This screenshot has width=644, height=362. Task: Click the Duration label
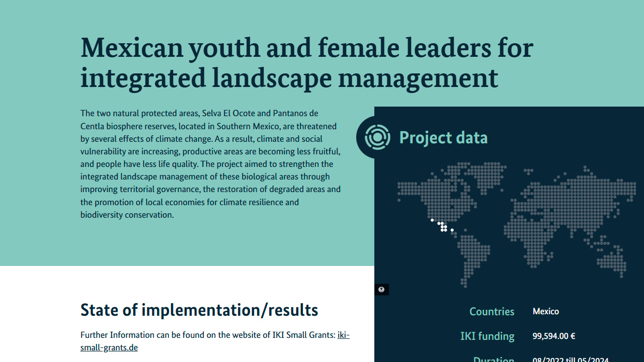pyautogui.click(x=494, y=359)
